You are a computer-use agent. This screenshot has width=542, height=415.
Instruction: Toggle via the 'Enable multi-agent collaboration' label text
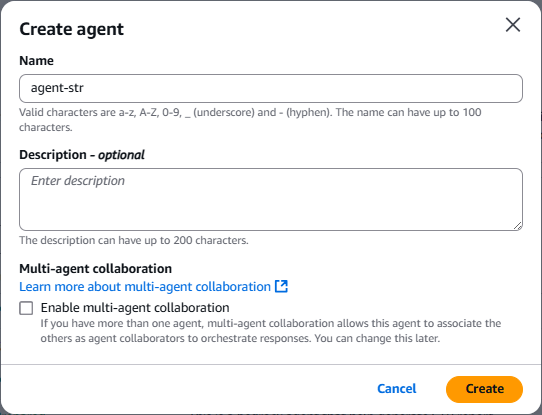click(135, 308)
